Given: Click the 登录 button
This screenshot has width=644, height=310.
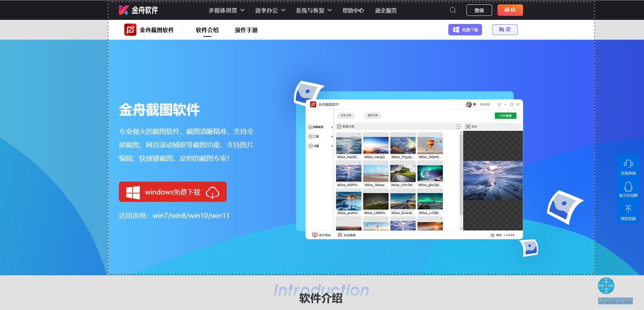Looking at the screenshot, I should coord(479,10).
